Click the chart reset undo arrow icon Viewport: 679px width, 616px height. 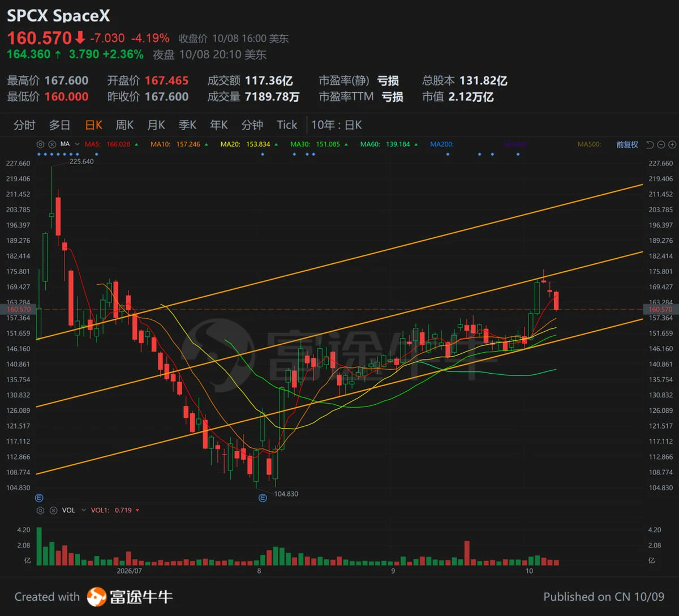pos(650,144)
